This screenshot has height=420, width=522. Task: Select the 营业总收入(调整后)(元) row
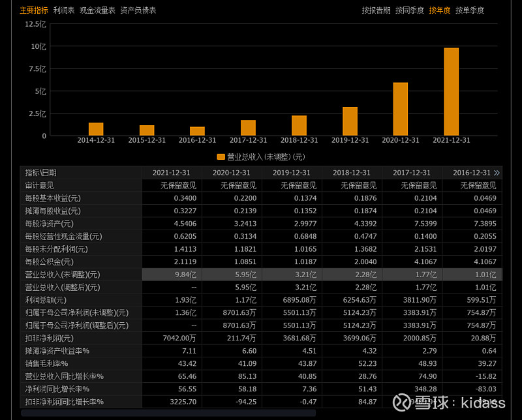click(261, 287)
